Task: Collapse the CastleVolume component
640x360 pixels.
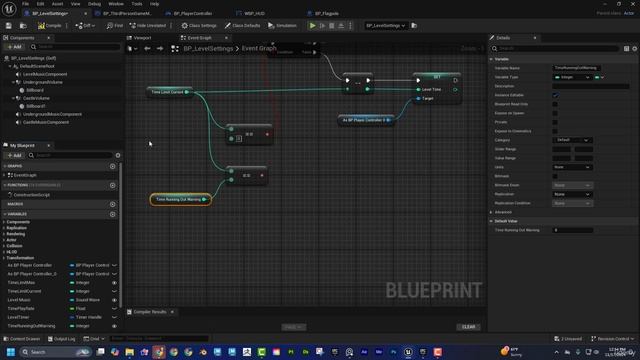Action: tap(13, 98)
